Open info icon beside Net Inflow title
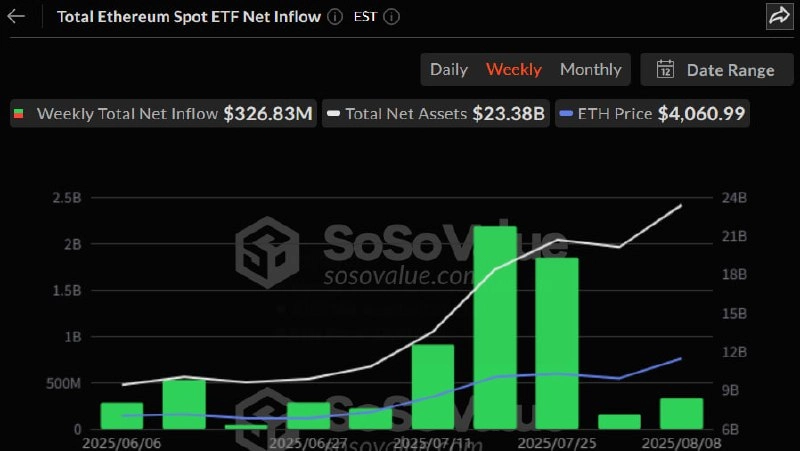800x451 pixels. pyautogui.click(x=335, y=17)
